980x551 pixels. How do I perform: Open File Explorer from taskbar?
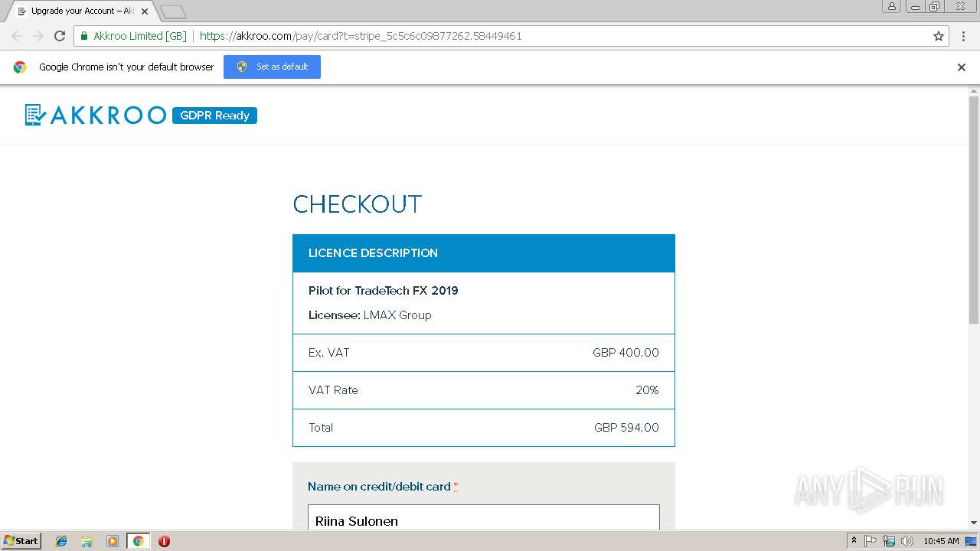click(87, 541)
